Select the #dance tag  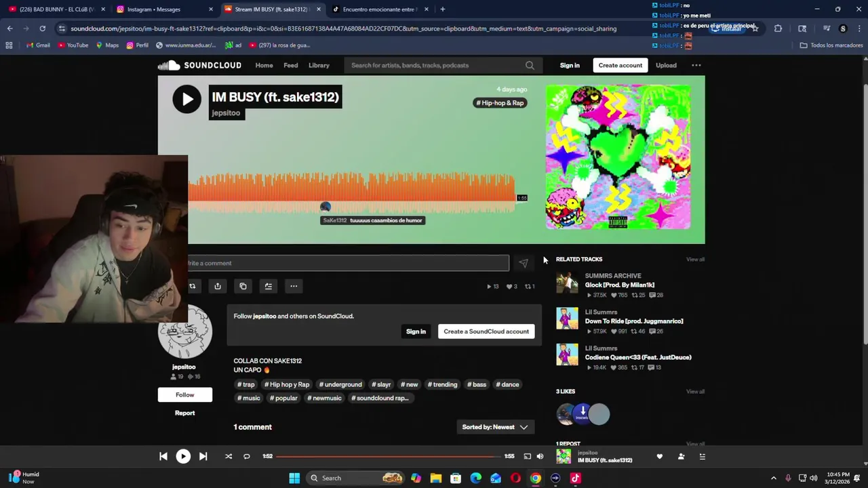click(x=507, y=384)
